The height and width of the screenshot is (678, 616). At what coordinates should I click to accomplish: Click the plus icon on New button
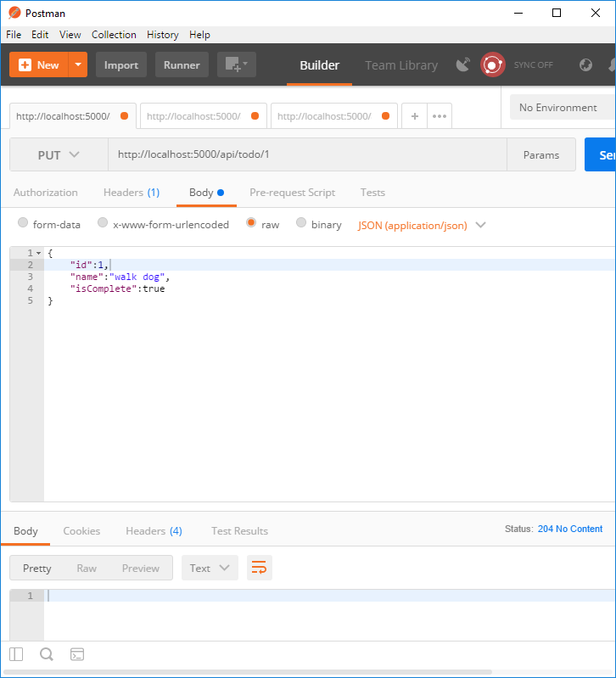[x=25, y=64]
